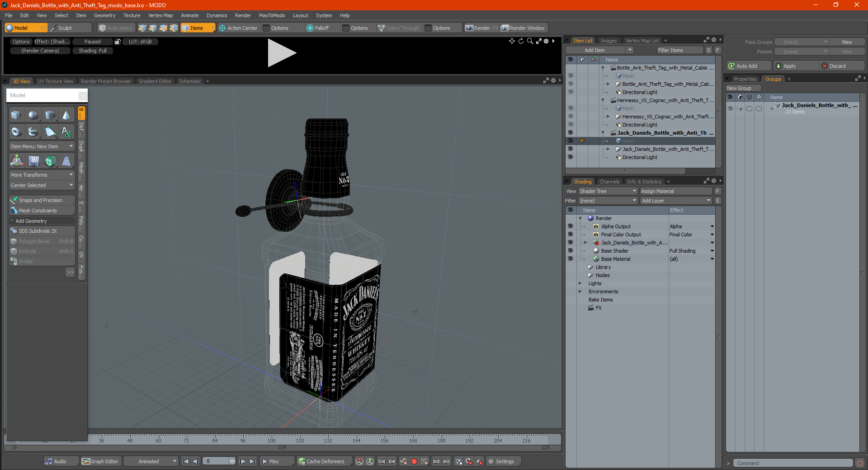868x470 pixels.
Task: Click the Command input field
Action: click(793, 463)
